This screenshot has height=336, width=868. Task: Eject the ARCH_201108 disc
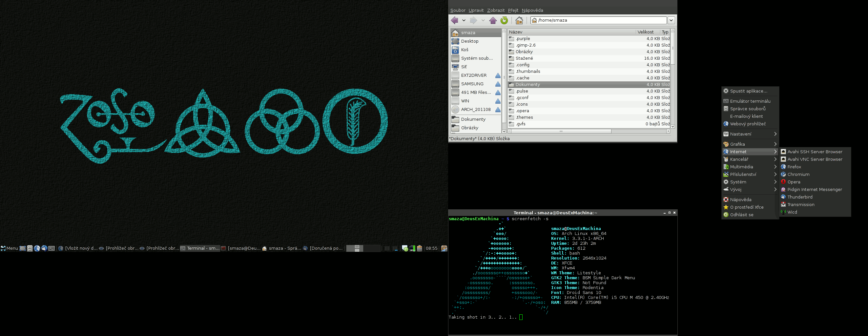click(x=498, y=110)
